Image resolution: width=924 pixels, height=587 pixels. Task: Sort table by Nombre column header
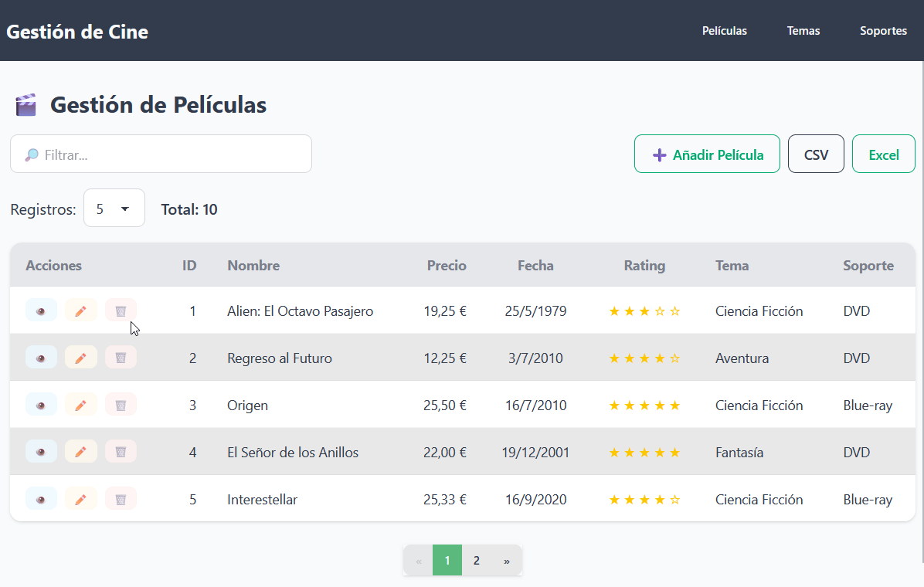pos(253,266)
